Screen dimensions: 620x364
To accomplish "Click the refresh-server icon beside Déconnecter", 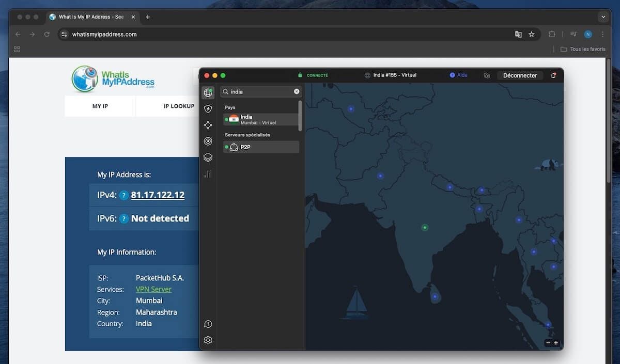I will point(487,75).
